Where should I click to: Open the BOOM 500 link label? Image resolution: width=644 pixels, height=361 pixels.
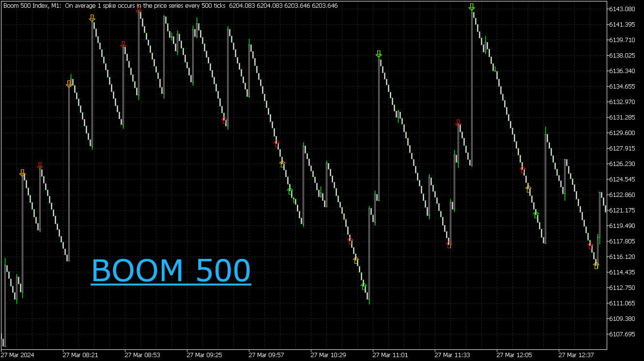(x=171, y=271)
